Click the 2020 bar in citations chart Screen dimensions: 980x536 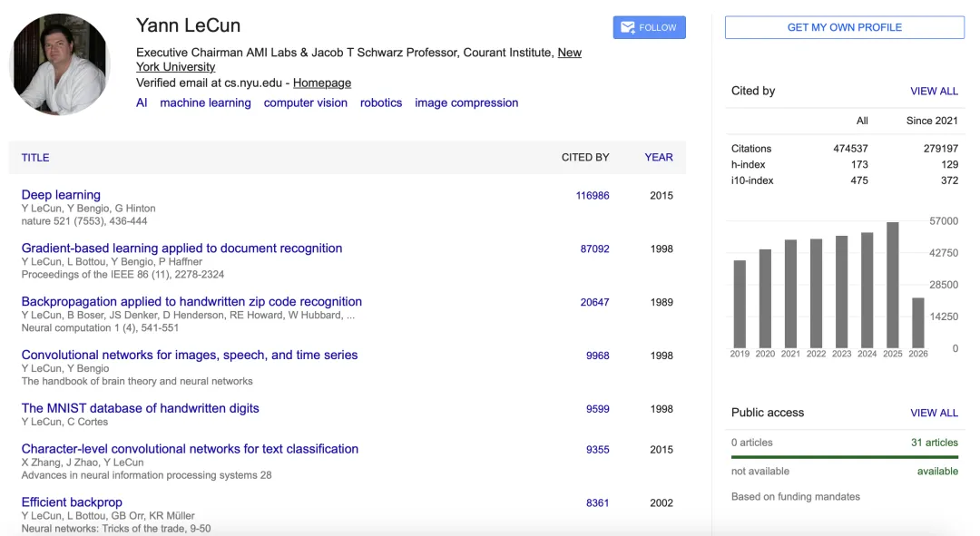click(765, 298)
